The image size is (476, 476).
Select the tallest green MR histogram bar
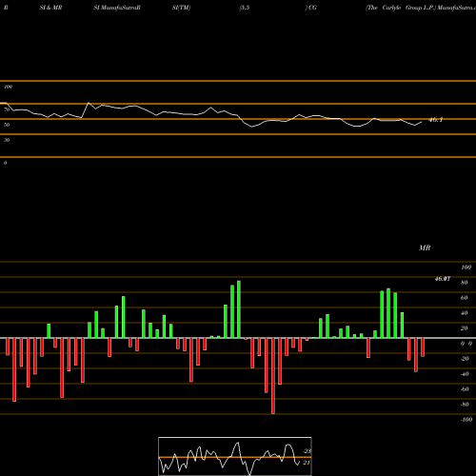pyautogui.click(x=239, y=309)
